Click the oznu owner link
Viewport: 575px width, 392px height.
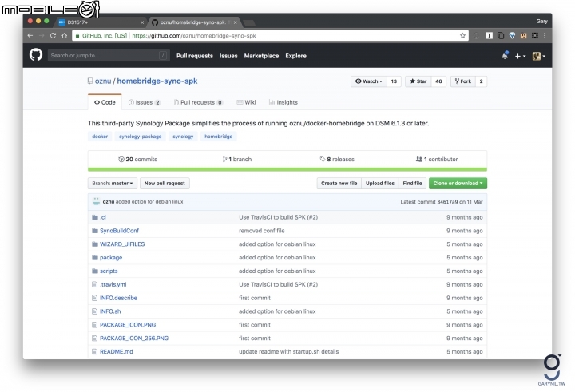(103, 81)
